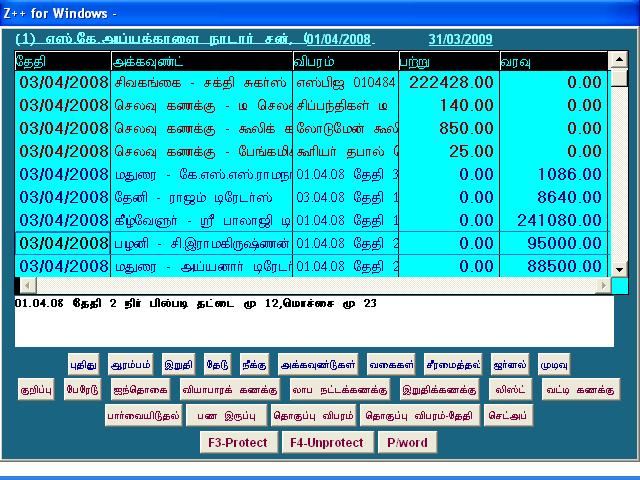
Task: Click the லிஸ்ட் (List) button
Action: click(x=510, y=389)
